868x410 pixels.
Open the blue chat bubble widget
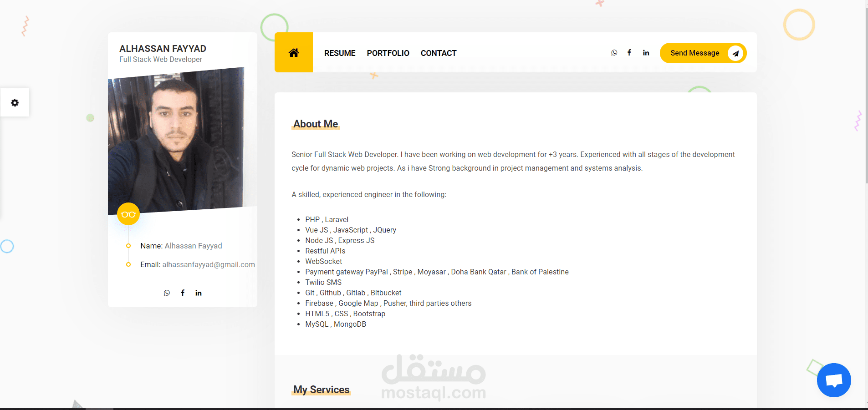tap(834, 380)
